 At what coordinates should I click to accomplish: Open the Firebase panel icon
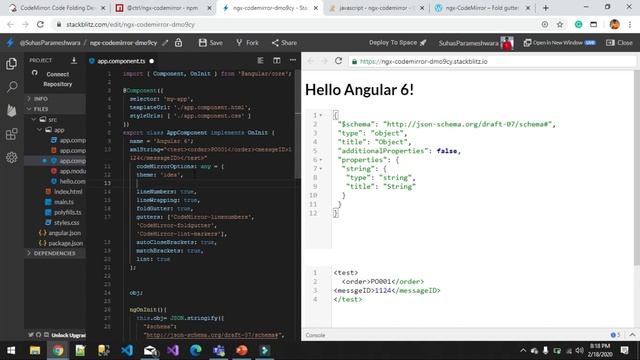11,110
